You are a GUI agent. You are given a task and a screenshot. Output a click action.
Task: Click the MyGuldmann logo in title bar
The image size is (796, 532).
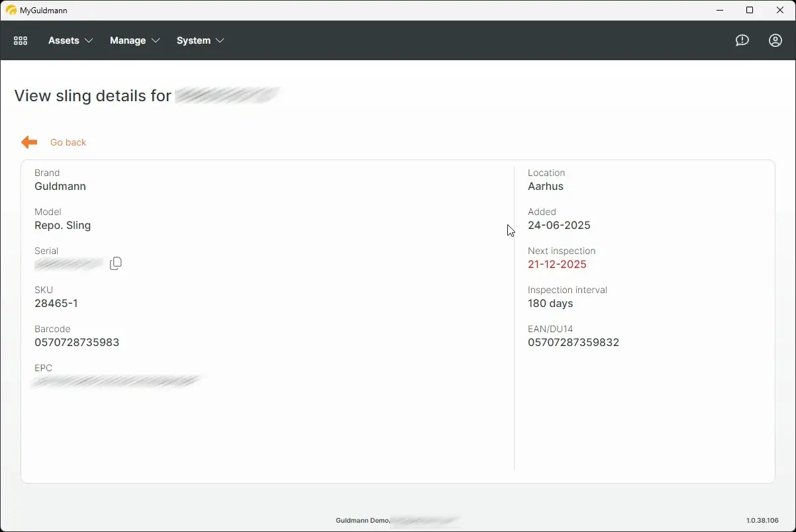11,11
